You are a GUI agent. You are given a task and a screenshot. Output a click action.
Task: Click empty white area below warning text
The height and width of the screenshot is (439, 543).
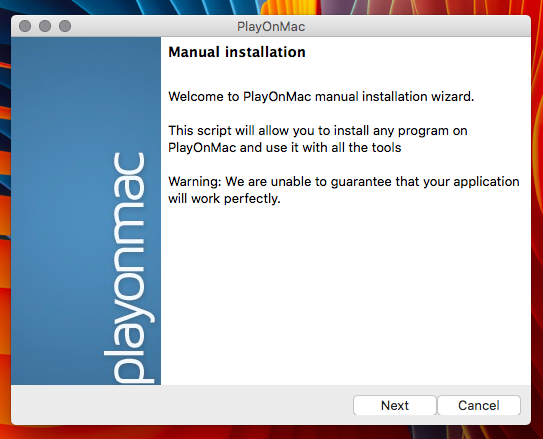point(346,294)
